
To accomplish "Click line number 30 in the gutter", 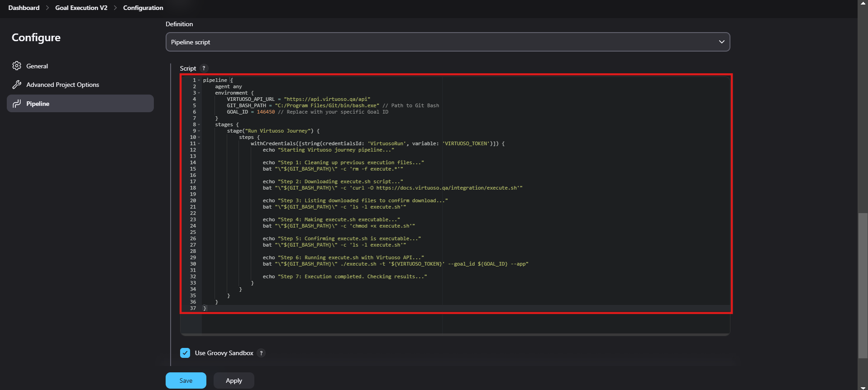I will click(x=193, y=264).
